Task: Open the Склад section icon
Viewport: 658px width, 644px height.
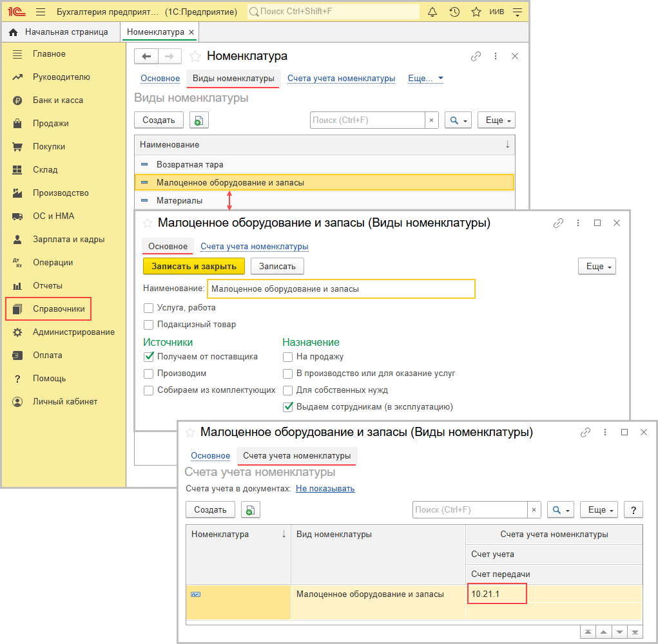Action: (x=17, y=170)
